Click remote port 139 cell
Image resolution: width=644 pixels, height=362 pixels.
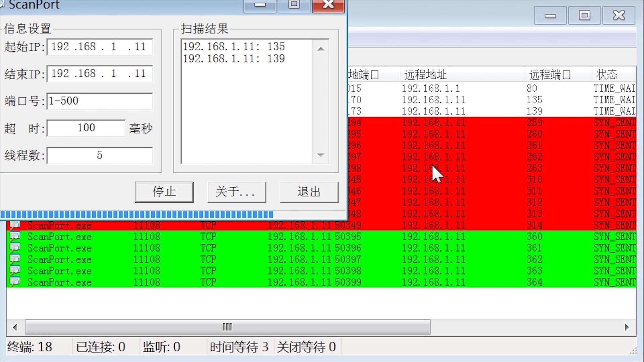pos(534,111)
